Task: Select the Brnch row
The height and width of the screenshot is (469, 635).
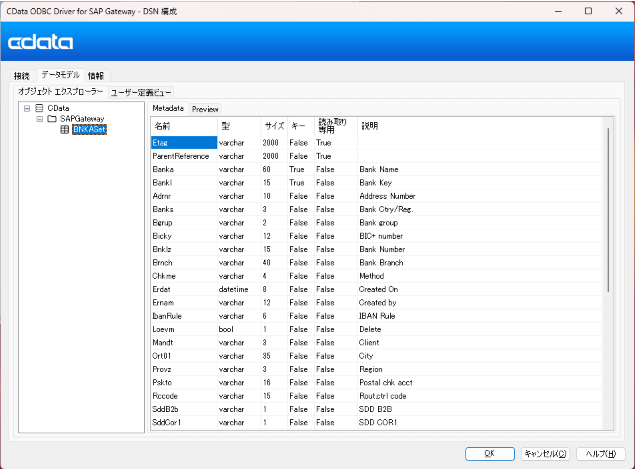Action: point(377,262)
